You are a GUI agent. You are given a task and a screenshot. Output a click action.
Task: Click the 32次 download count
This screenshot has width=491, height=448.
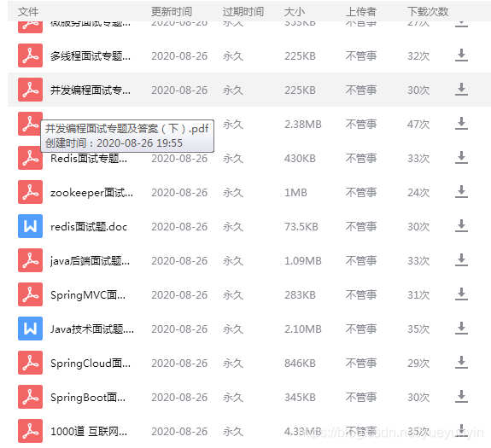pos(418,56)
